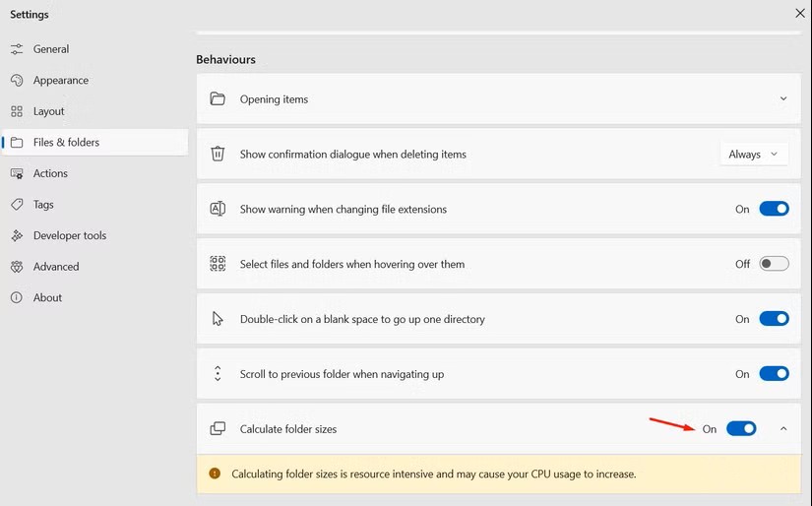Image resolution: width=812 pixels, height=506 pixels.
Task: Go to the About page
Action: point(47,298)
